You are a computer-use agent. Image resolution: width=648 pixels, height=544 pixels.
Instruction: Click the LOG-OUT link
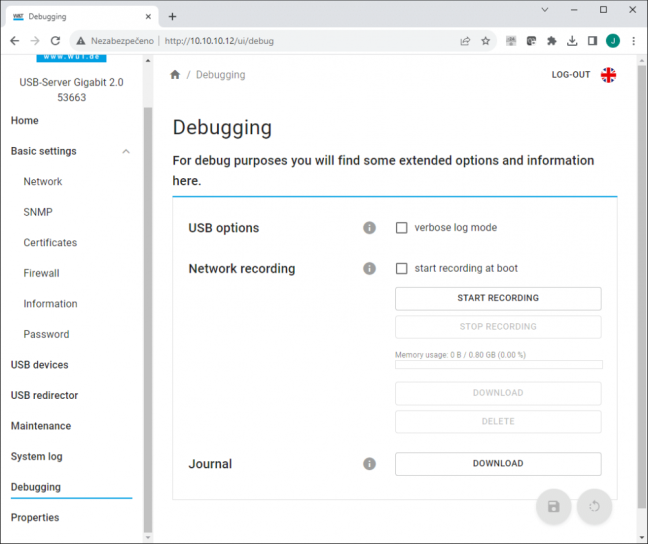point(571,75)
